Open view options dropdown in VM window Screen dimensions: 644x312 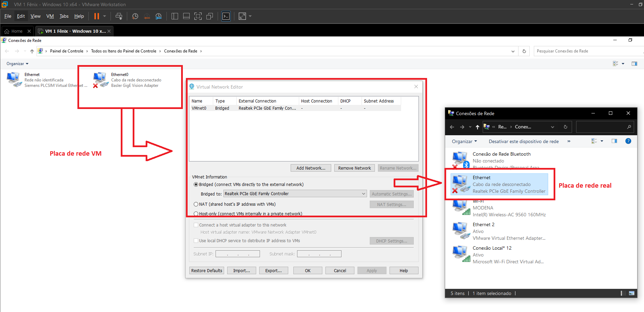623,64
